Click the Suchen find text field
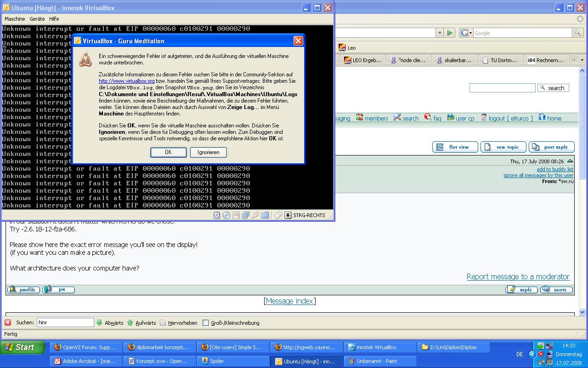 pos(65,322)
